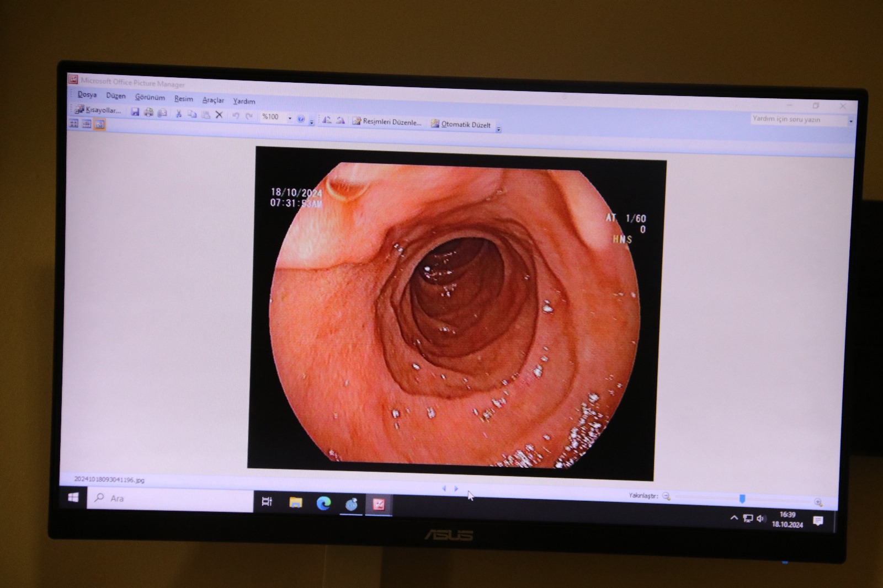Click the Paste icon

pos(205,115)
